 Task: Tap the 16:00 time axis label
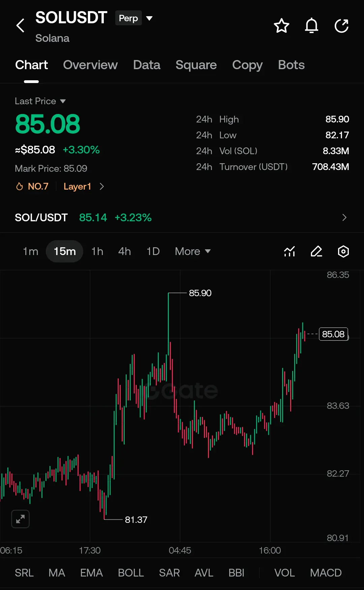tap(270, 550)
